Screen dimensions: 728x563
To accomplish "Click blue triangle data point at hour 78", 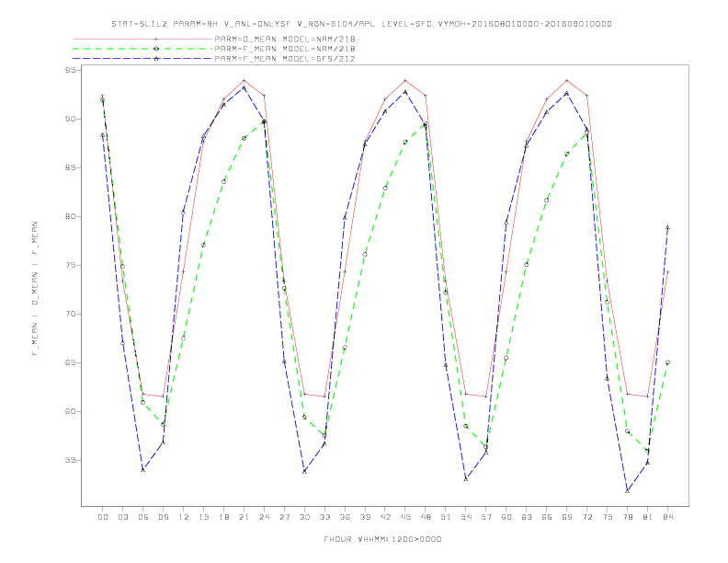I will tap(627, 490).
